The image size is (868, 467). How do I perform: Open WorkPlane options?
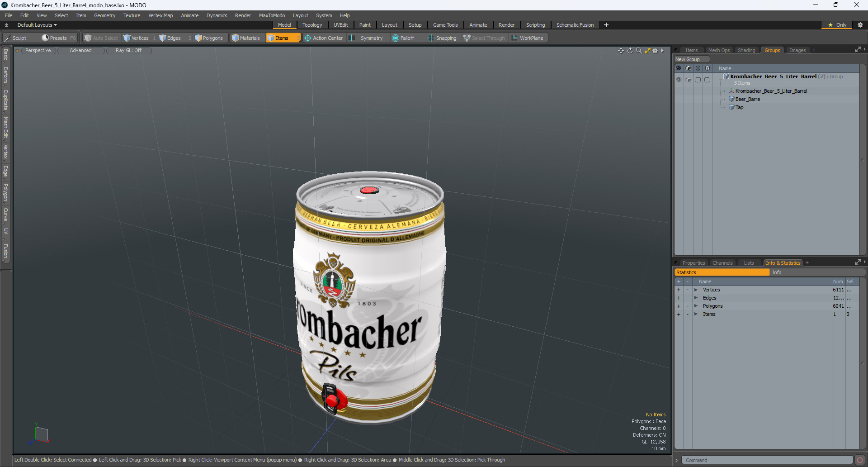[528, 38]
